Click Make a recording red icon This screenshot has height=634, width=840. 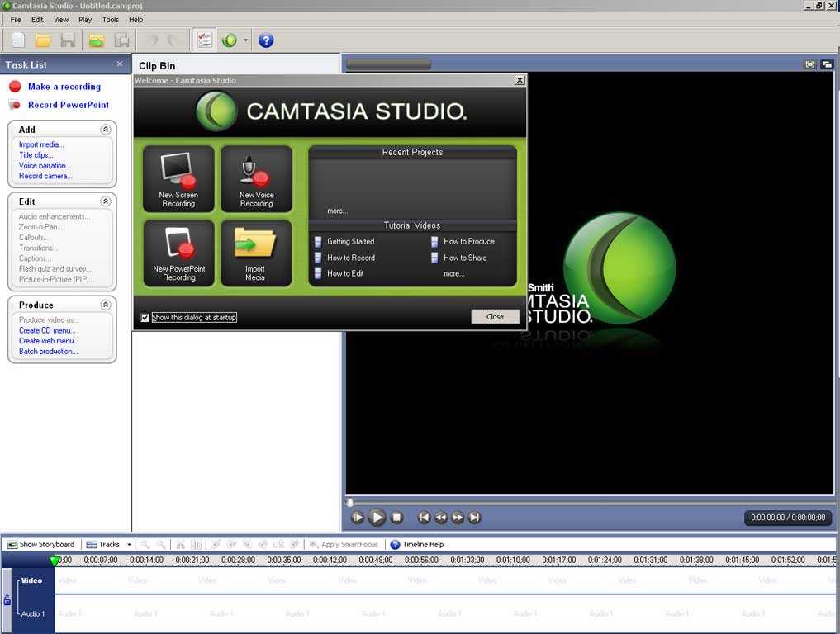tap(15, 86)
